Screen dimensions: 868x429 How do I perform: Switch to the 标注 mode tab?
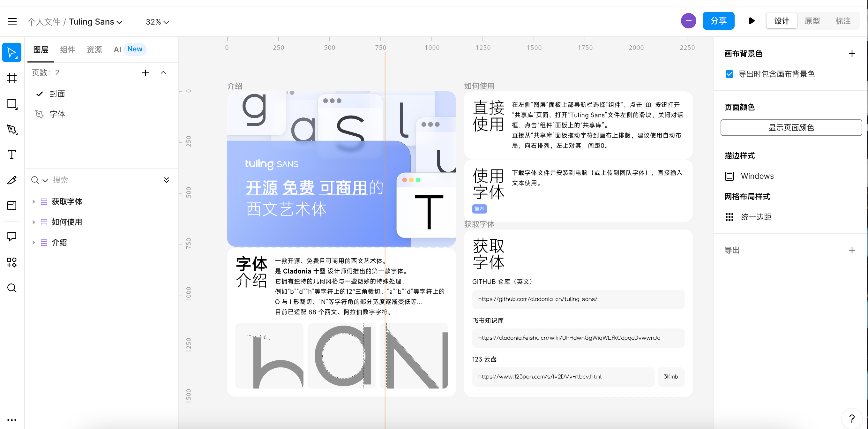pyautogui.click(x=843, y=21)
